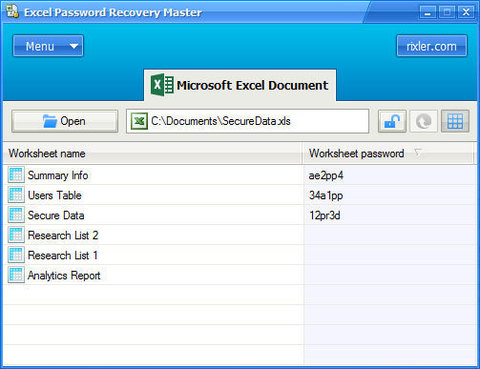Click the Excel file icon in path field
Viewport: 480px width, 369px height.
coord(139,121)
